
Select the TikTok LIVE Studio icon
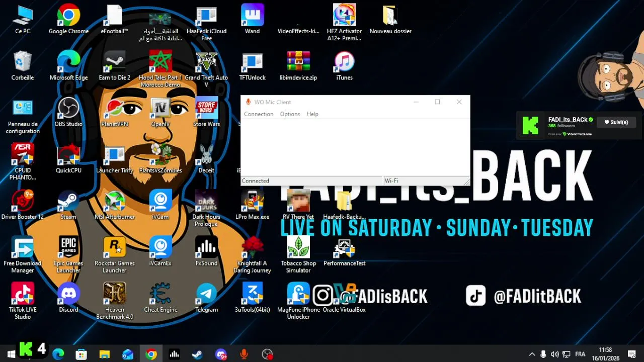click(23, 301)
